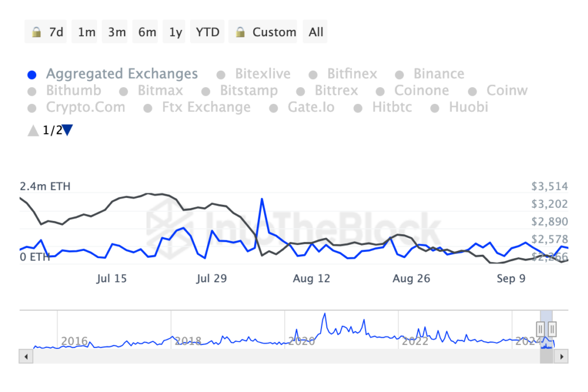
Task: Enable Binance series in legend
Action: pyautogui.click(x=430, y=74)
